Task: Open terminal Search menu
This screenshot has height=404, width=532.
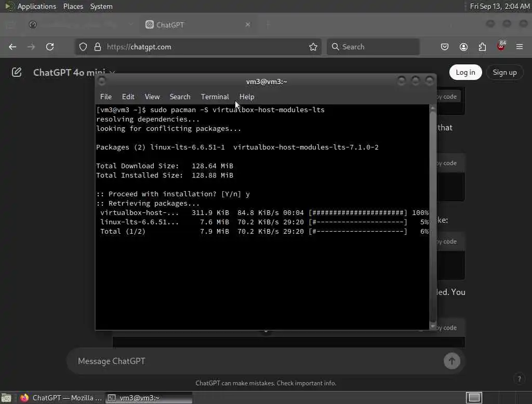Action: click(x=180, y=97)
